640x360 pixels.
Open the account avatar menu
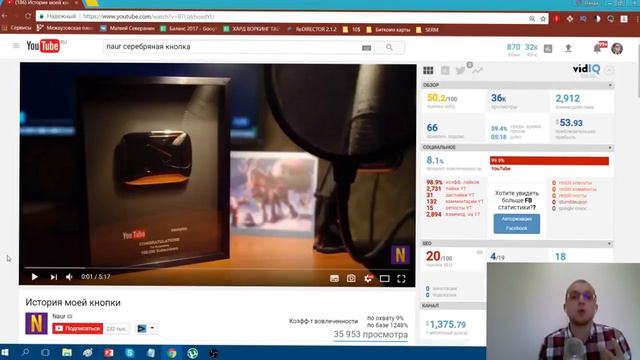(x=617, y=48)
